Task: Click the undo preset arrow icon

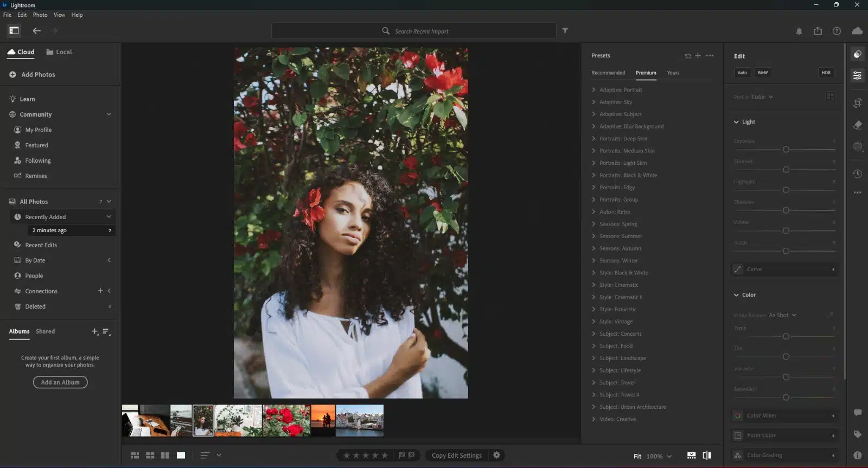Action: click(688, 55)
